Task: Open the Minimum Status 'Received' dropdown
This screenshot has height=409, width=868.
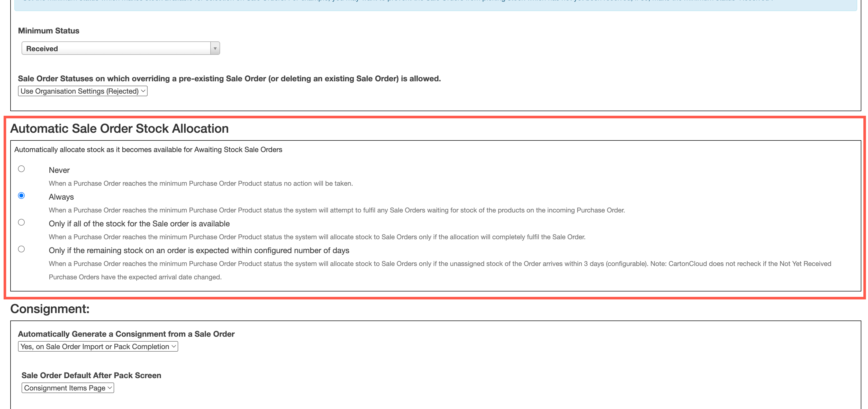Action: [116, 48]
